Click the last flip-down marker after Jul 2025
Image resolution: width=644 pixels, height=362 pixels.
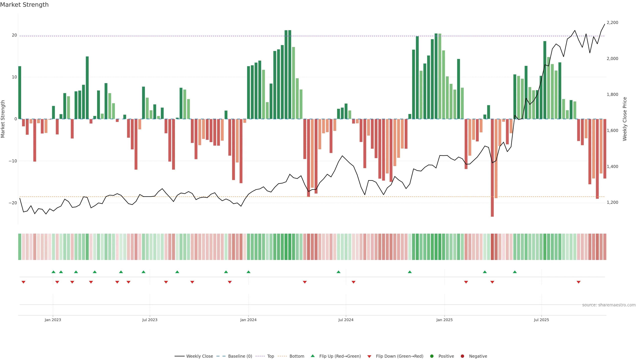click(x=578, y=282)
